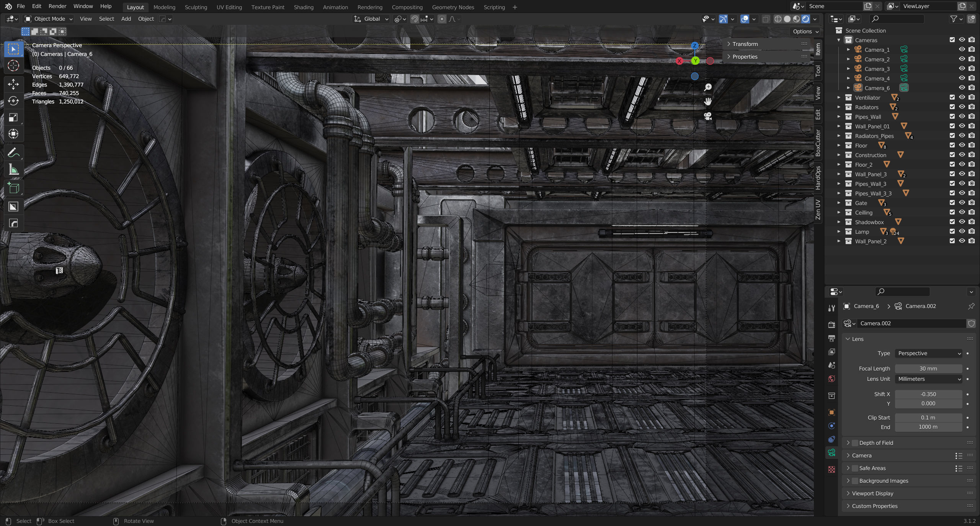Open the Perspective lens Type dropdown
The width and height of the screenshot is (980, 526).
click(x=928, y=353)
